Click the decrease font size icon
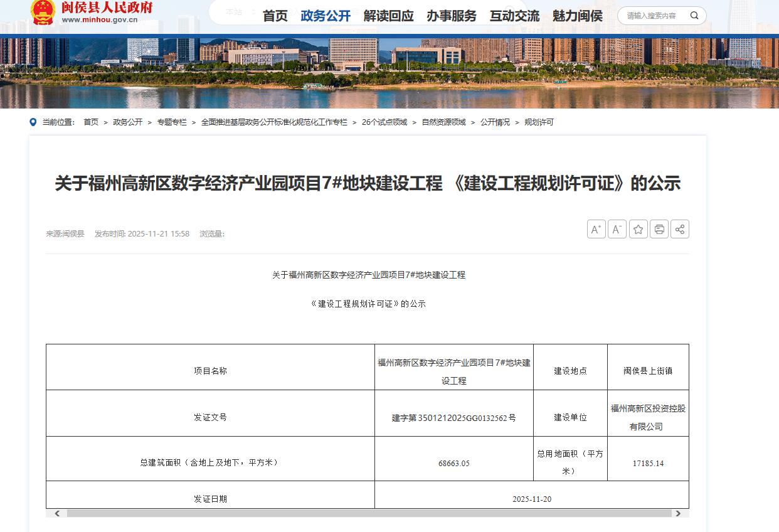This screenshot has height=532, width=779. (x=617, y=229)
